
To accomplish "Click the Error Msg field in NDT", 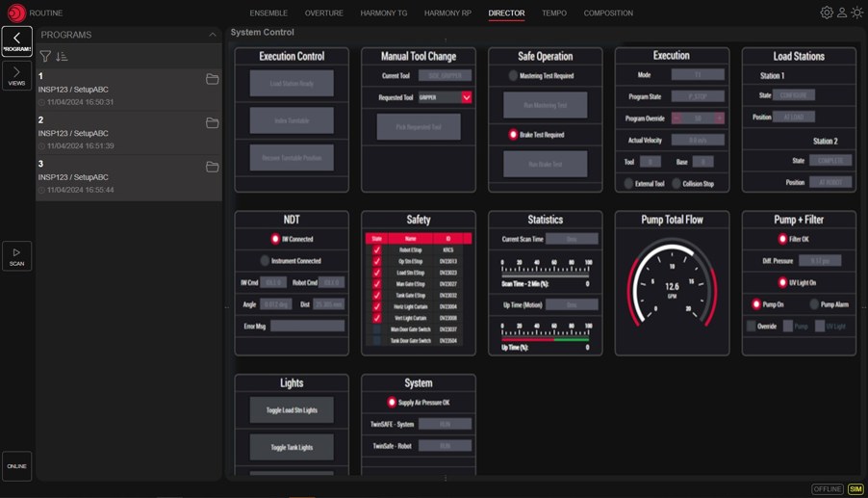I will (307, 327).
